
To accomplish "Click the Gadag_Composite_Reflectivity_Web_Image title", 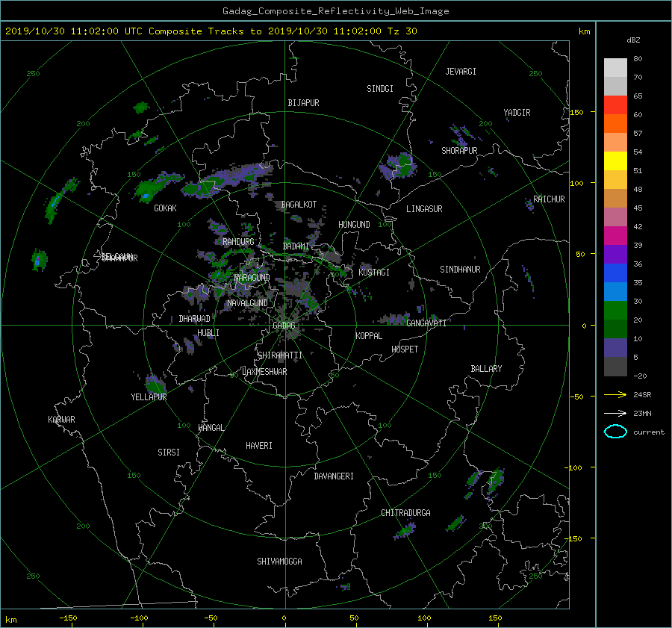I will pos(335,11).
